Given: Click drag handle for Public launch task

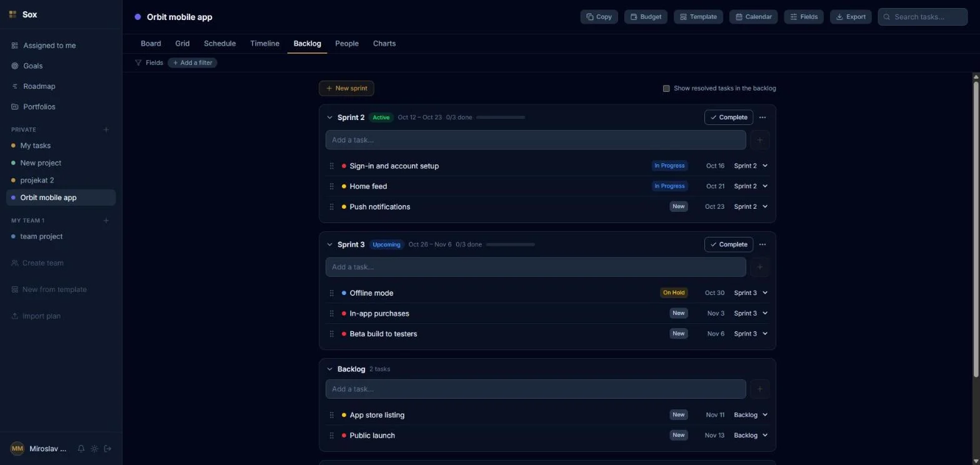Looking at the screenshot, I should click(x=332, y=436).
